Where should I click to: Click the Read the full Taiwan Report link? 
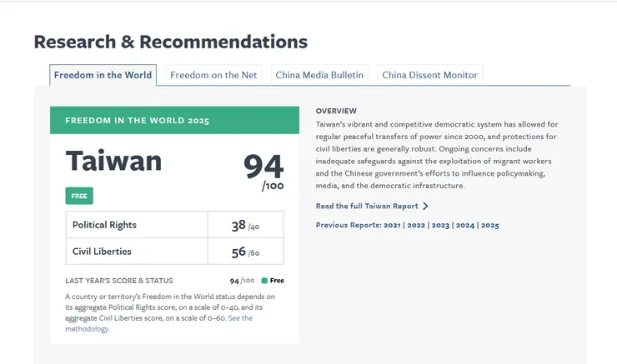pyautogui.click(x=367, y=206)
